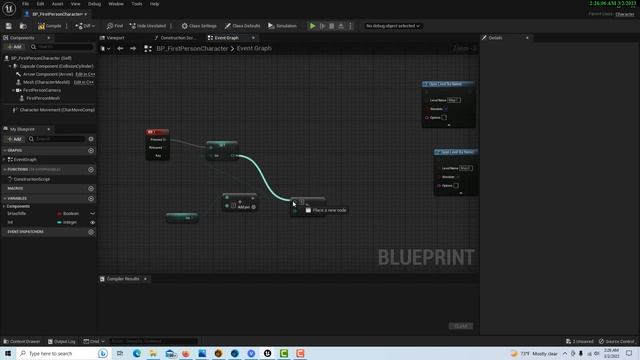
Task: Click the Windows Start button
Action: [x=8, y=353]
